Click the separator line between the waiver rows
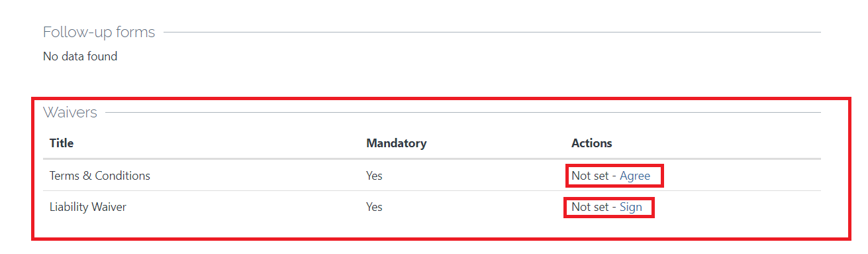This screenshot has width=868, height=254. [x=432, y=191]
